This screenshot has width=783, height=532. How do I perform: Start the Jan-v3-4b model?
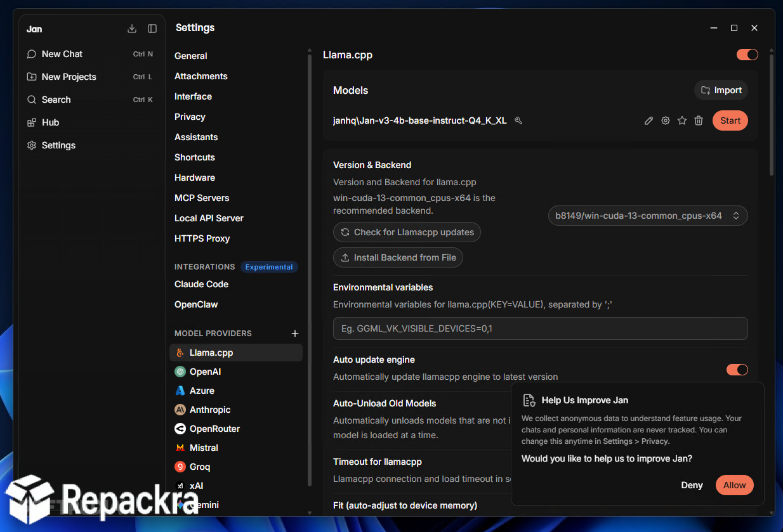[x=730, y=120]
